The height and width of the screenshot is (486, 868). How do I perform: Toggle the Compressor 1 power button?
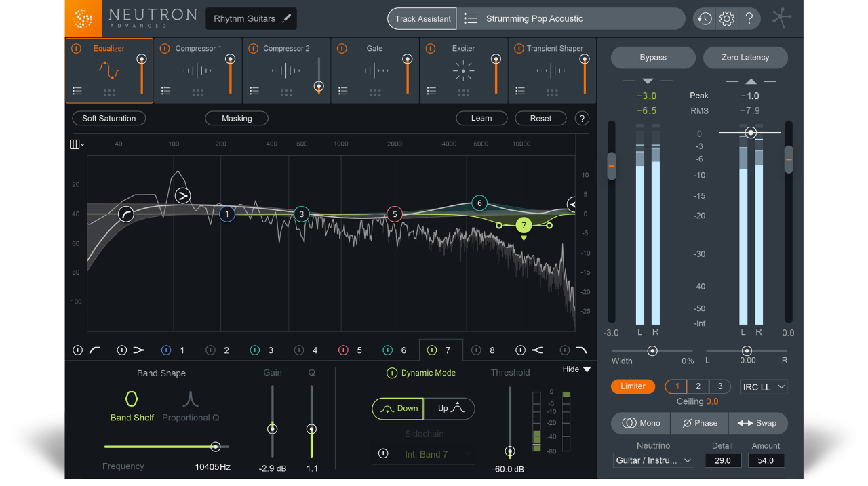163,48
